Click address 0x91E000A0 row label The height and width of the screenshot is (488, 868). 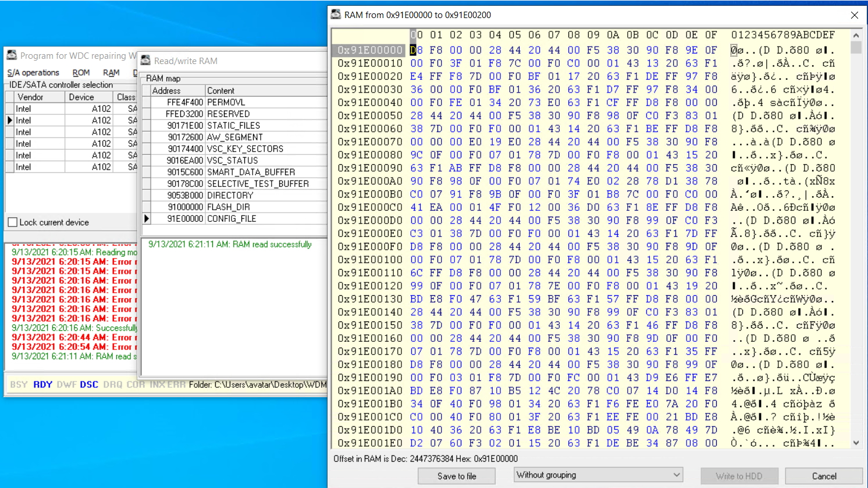(370, 181)
